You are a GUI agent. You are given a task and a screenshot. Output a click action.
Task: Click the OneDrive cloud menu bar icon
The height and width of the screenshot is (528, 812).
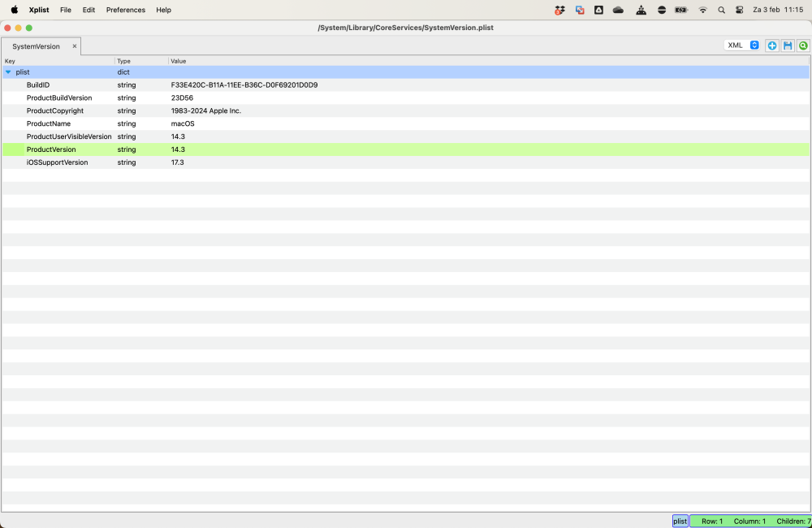(x=618, y=10)
